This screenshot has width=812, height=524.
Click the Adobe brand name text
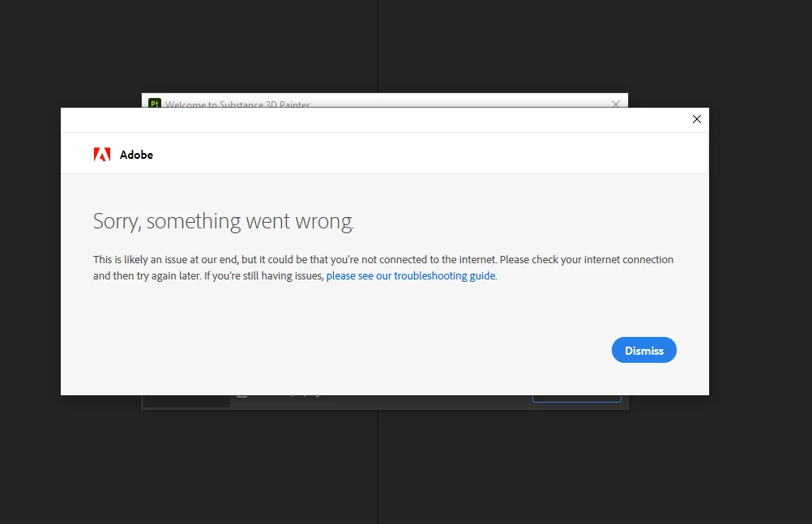tap(136, 155)
